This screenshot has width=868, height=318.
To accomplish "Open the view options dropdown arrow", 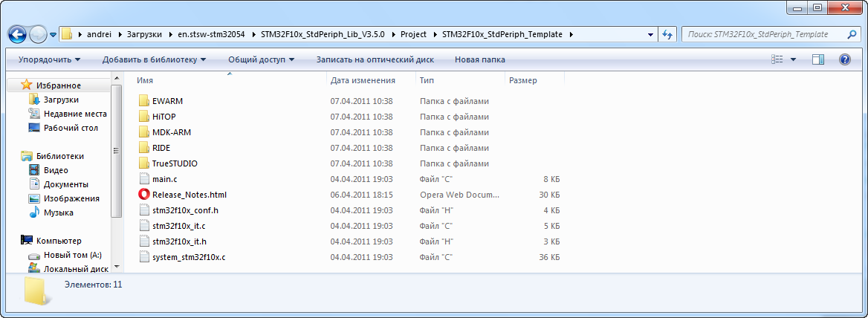I will 793,59.
